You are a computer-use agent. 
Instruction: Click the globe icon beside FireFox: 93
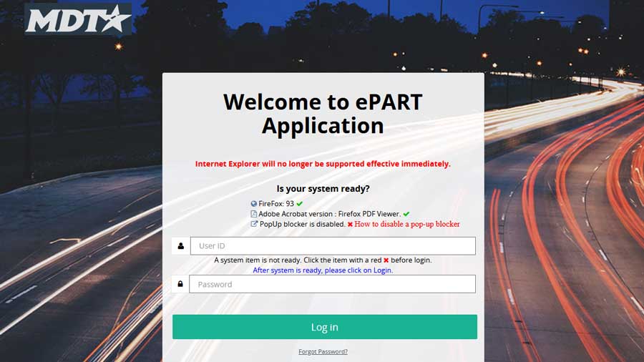[254, 204]
